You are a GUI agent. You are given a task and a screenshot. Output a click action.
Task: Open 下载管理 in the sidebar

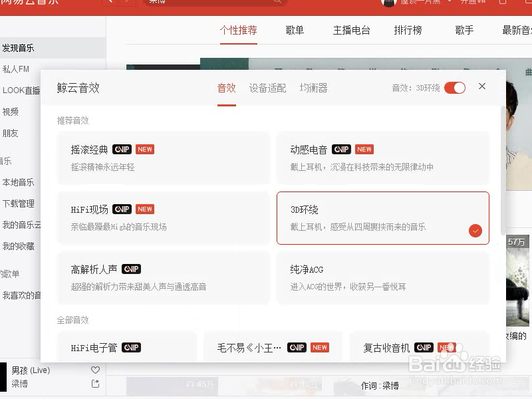19,203
